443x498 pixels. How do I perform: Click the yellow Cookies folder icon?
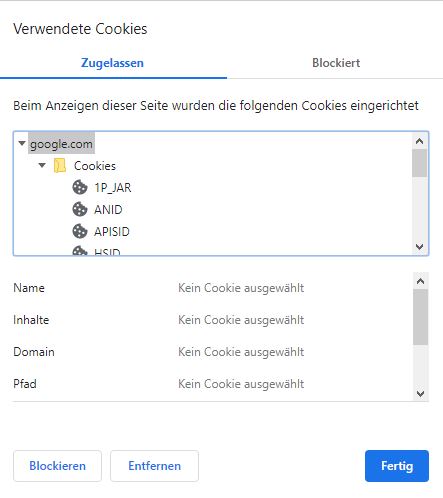[x=60, y=166]
